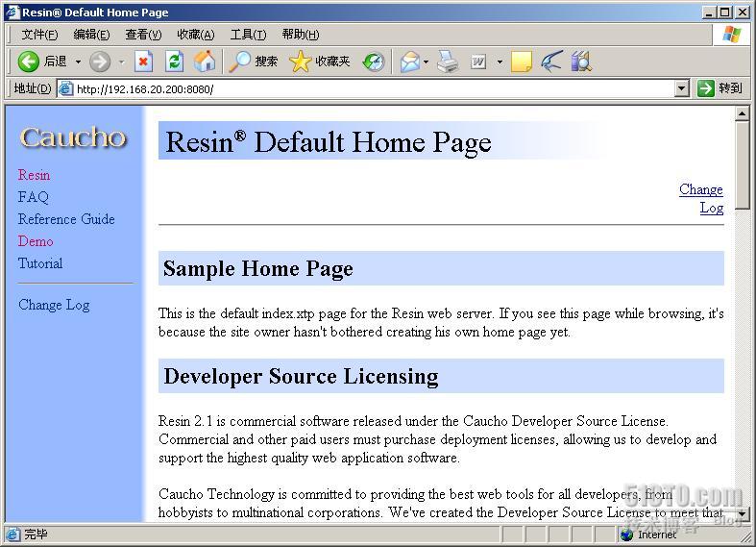Open the History clock-arrow icon
The image size is (756, 547).
[x=374, y=62]
